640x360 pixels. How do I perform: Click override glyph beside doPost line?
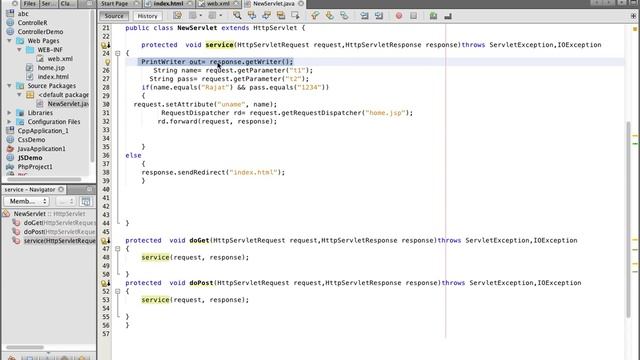pyautogui.click(x=106, y=283)
